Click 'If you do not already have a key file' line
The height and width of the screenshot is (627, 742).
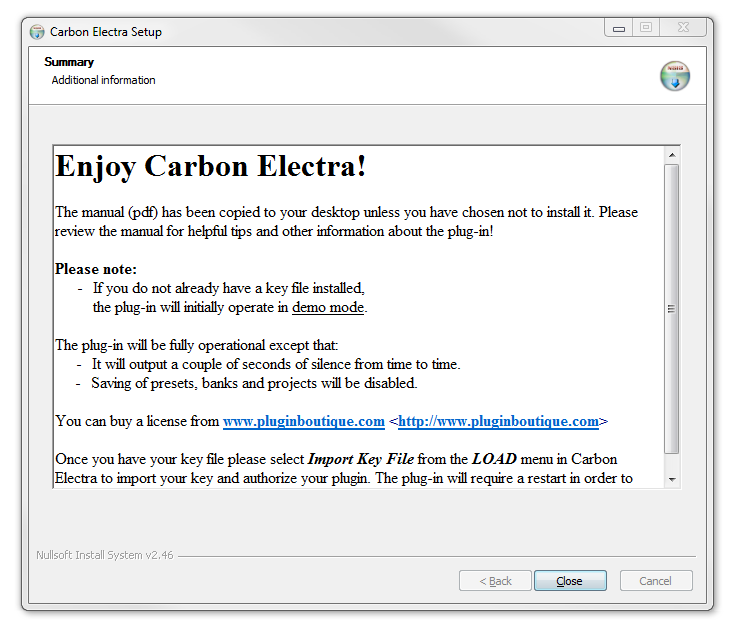pyautogui.click(x=229, y=288)
